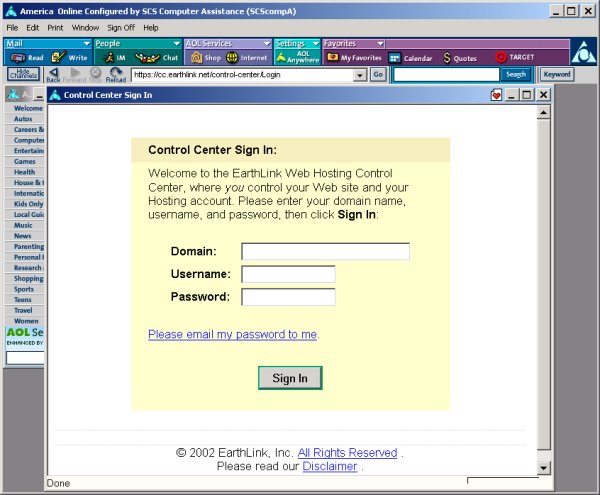Click the Domain input field
Viewport: 600px width, 495px height.
[x=325, y=251]
